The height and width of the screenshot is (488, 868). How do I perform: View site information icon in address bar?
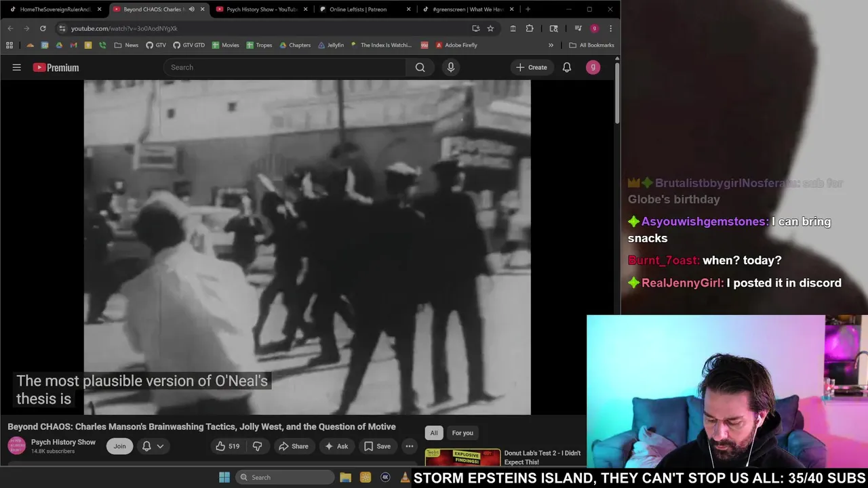point(62,28)
